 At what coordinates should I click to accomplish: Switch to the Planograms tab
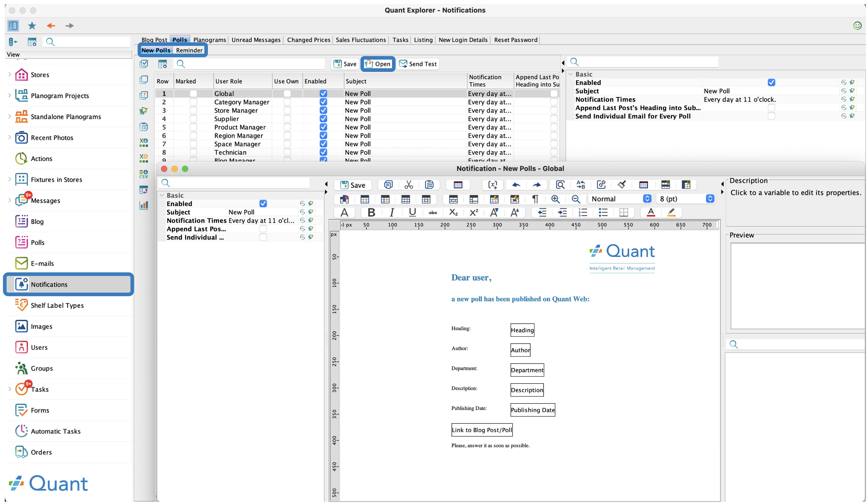(209, 40)
